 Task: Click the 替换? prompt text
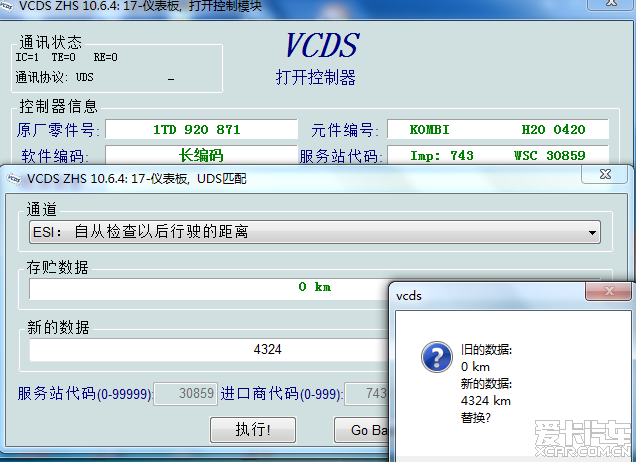475,418
